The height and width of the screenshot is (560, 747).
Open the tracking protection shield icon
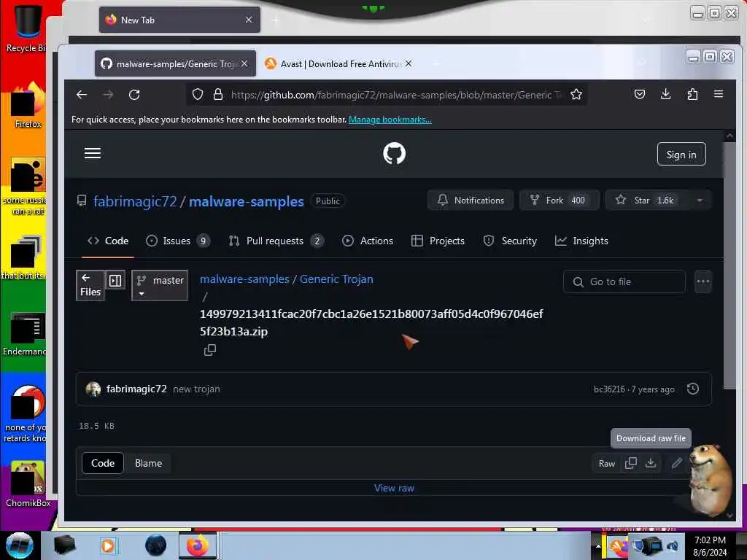[197, 94]
